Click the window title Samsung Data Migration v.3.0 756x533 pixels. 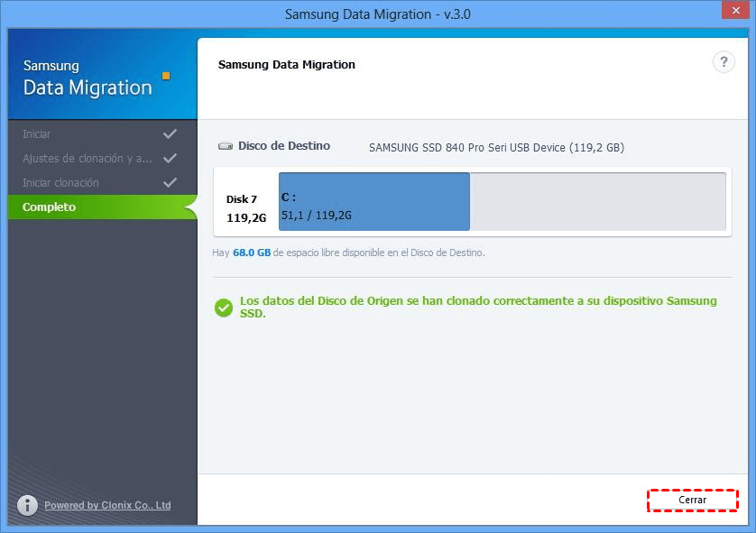(377, 14)
